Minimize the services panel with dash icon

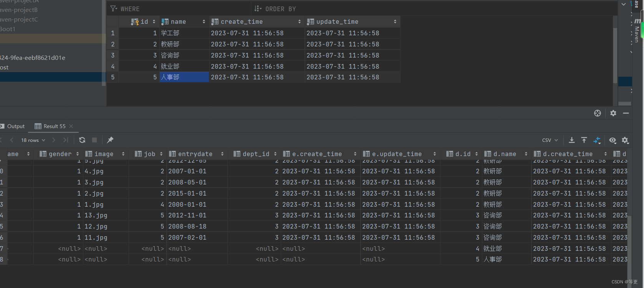click(x=626, y=113)
